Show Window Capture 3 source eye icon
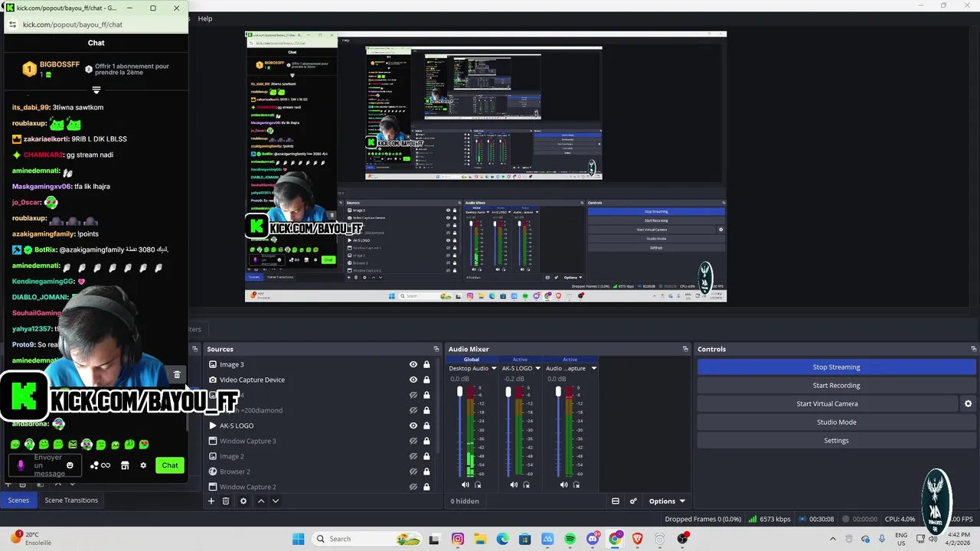The width and height of the screenshot is (980, 551). point(413,441)
